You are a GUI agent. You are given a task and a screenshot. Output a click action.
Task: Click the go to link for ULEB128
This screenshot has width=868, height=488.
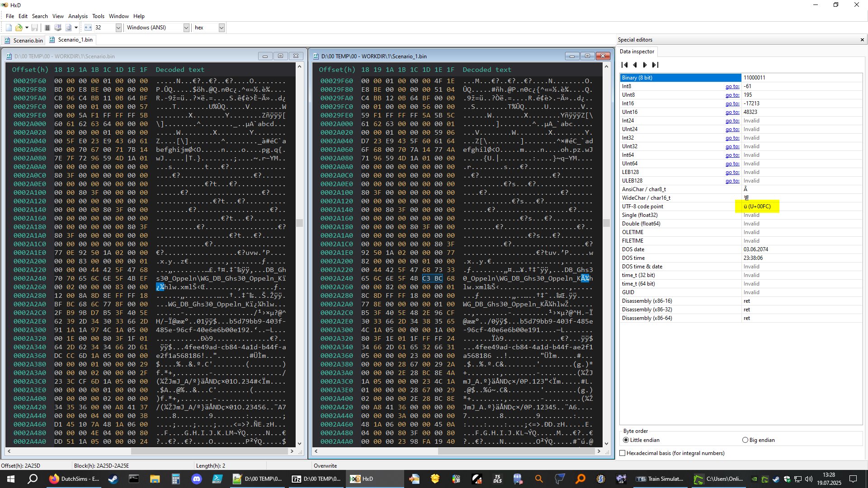[x=732, y=181]
